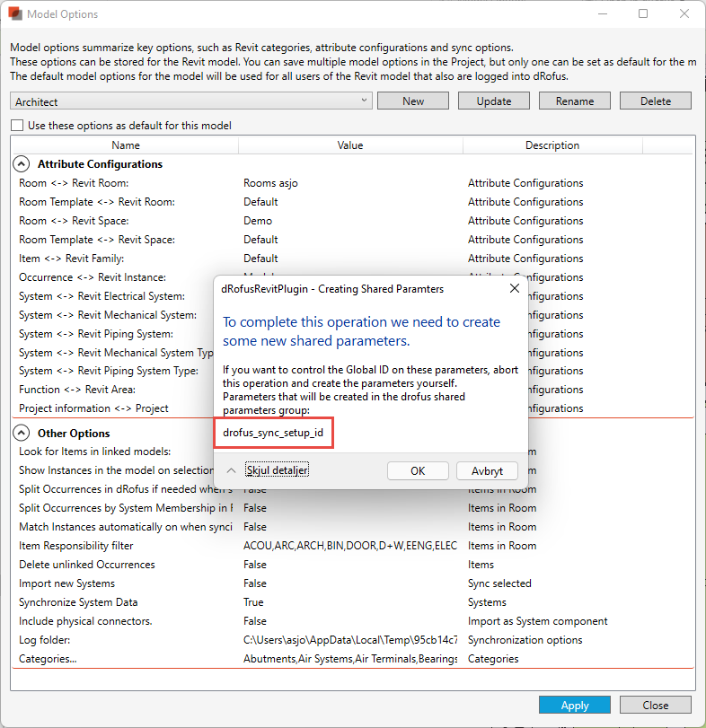Close the Creating Shared Parameters dialog
The image size is (706, 728).
[514, 289]
